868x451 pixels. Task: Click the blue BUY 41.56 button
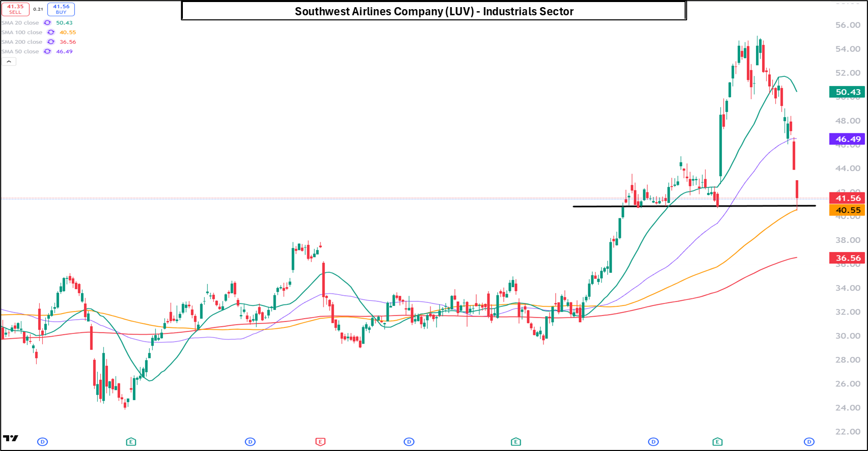(61, 9)
